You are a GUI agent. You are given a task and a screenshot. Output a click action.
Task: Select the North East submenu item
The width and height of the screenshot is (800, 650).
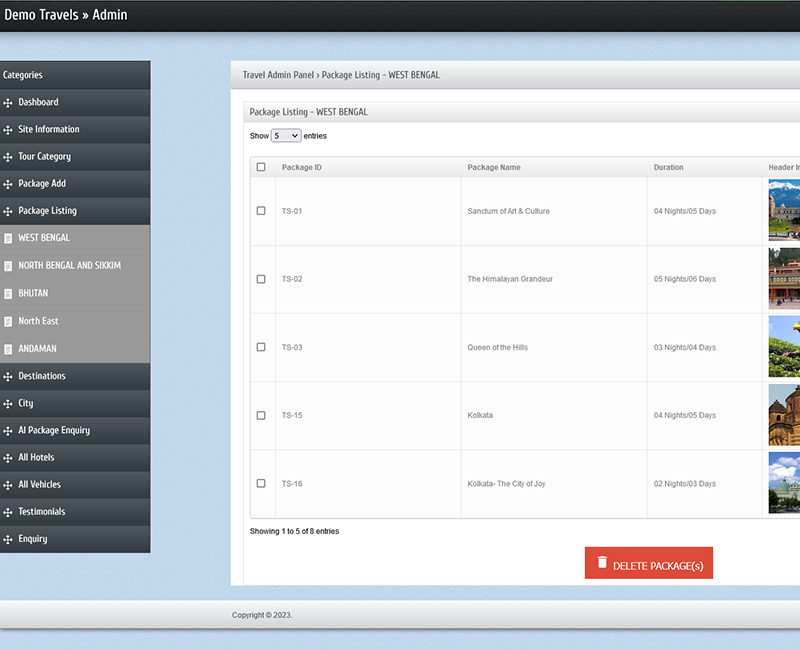pyautogui.click(x=38, y=321)
